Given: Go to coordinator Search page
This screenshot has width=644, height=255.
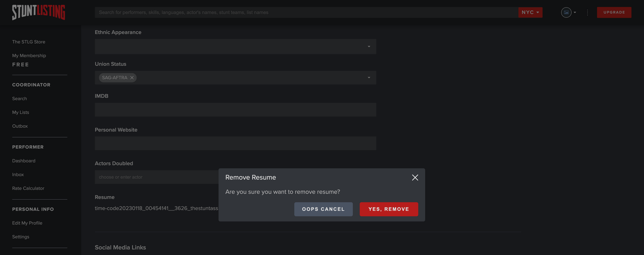Looking at the screenshot, I should 19,98.
